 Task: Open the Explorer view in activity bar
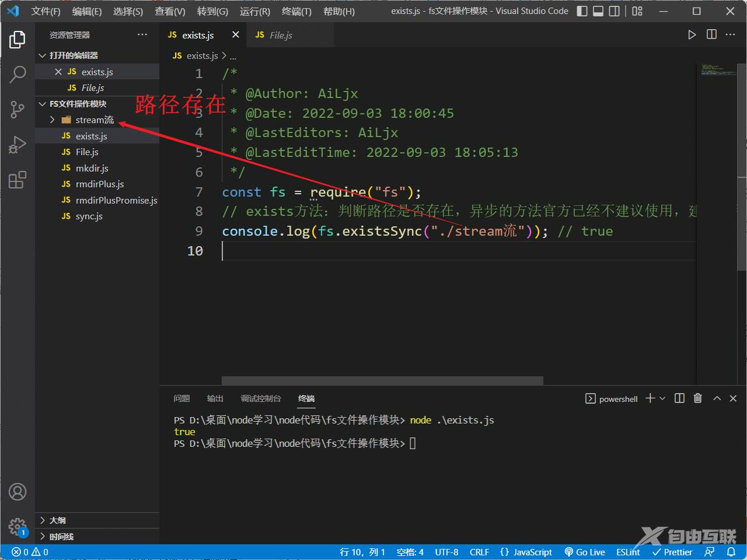[18, 40]
